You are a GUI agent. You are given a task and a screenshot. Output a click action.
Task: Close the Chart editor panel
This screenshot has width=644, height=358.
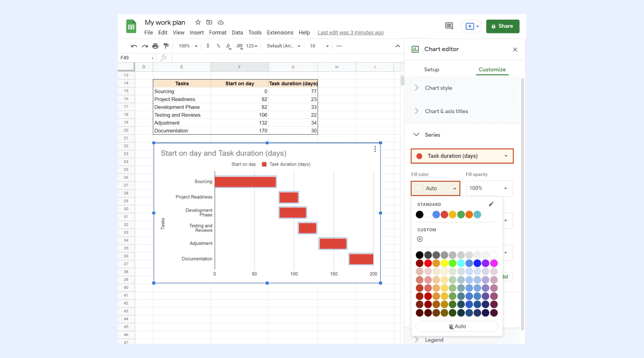515,50
